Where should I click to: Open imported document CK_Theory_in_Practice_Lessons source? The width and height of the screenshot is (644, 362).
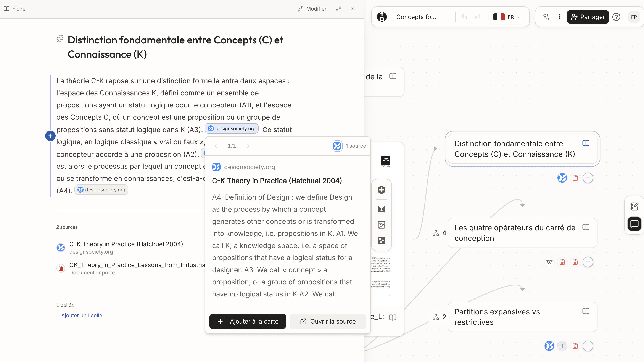pyautogui.click(x=130, y=268)
